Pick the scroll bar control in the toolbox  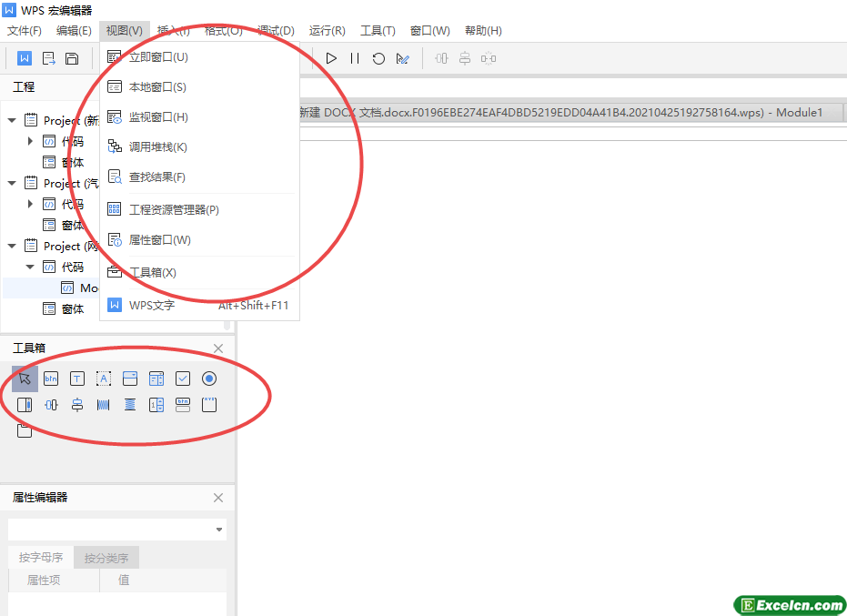point(25,405)
